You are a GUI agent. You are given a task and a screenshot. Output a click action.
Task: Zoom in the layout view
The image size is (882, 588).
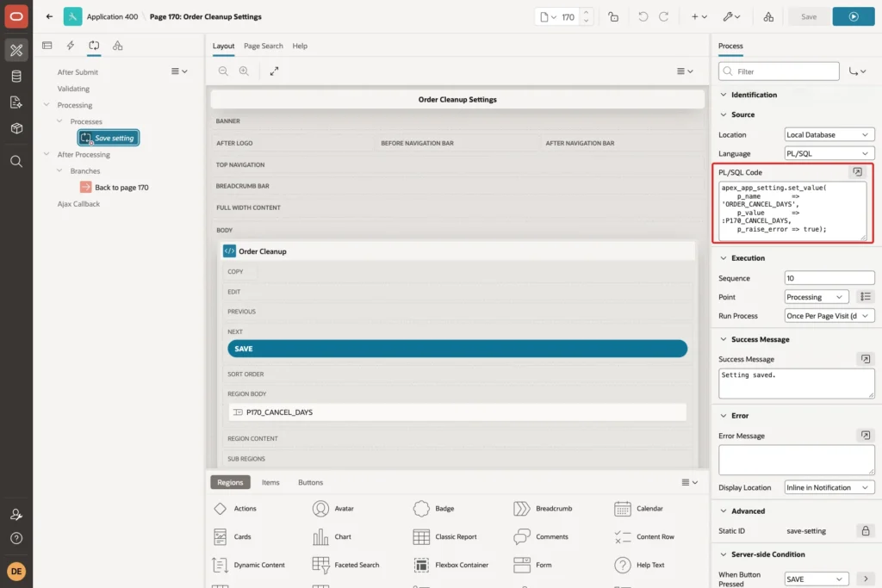(x=244, y=71)
